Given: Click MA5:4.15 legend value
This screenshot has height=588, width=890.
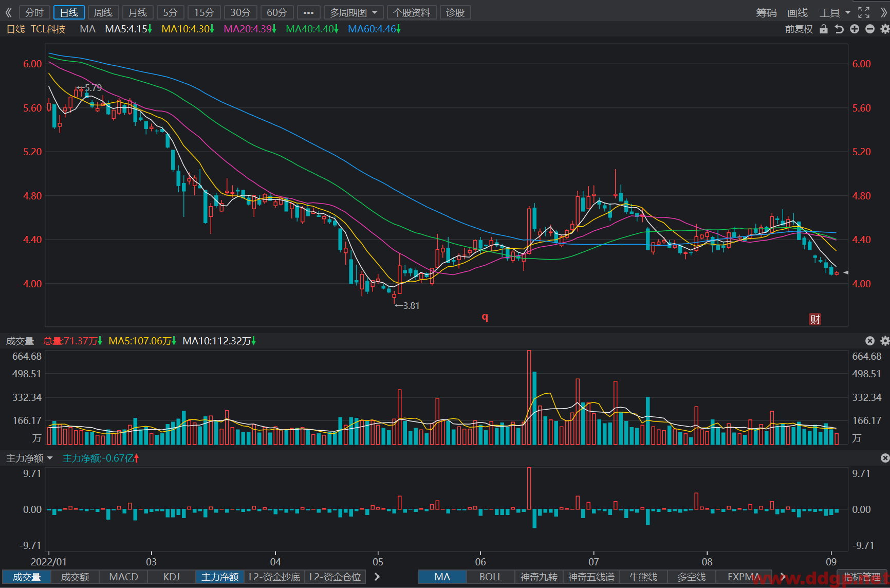Looking at the screenshot, I should coord(128,29).
